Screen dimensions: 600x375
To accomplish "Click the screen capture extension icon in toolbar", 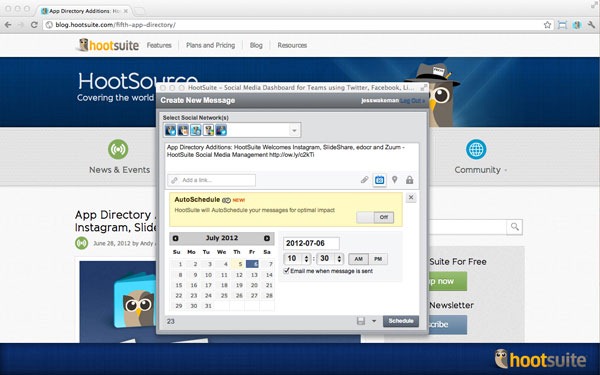I will click(562, 25).
